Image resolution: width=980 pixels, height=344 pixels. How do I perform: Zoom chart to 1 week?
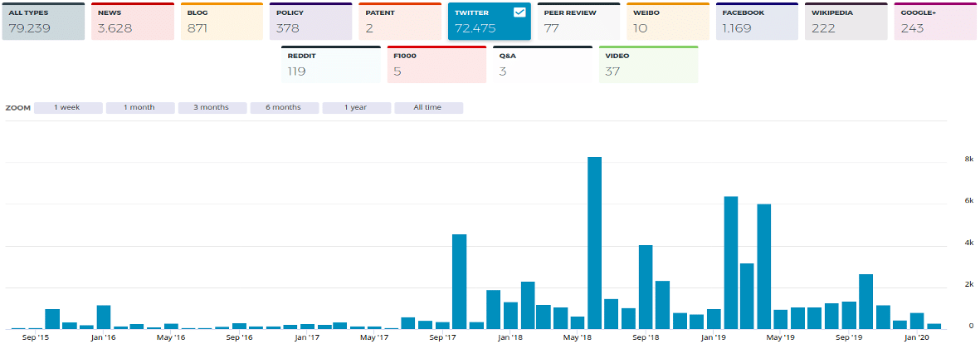[68, 108]
